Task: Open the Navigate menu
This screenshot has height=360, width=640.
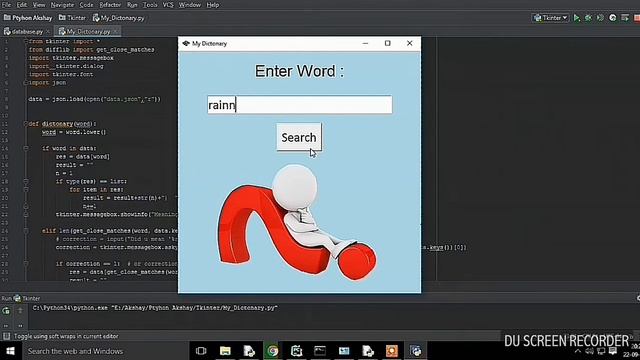Action: (62, 5)
